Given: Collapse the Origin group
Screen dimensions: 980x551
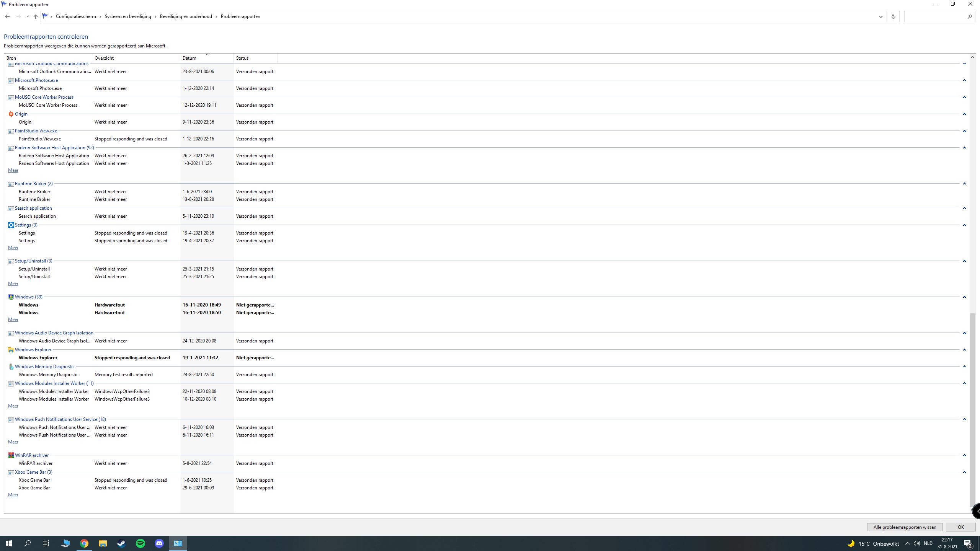Looking at the screenshot, I should (x=964, y=114).
